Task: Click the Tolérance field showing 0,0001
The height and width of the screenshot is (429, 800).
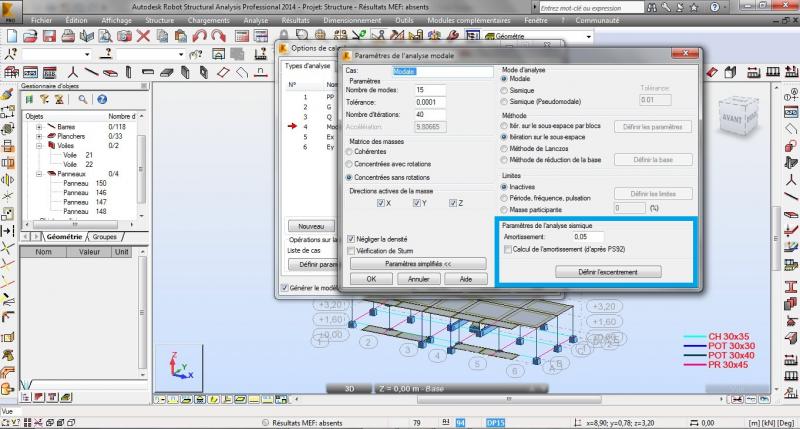Action: pyautogui.click(x=430, y=102)
